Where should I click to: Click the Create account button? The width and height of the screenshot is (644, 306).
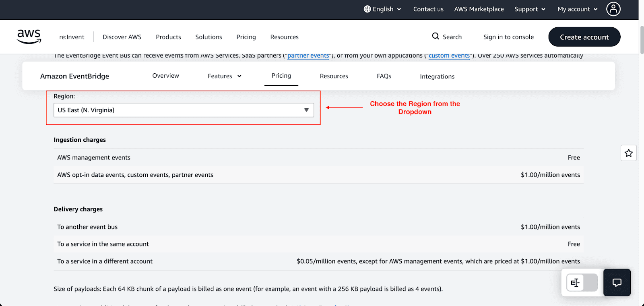point(584,37)
